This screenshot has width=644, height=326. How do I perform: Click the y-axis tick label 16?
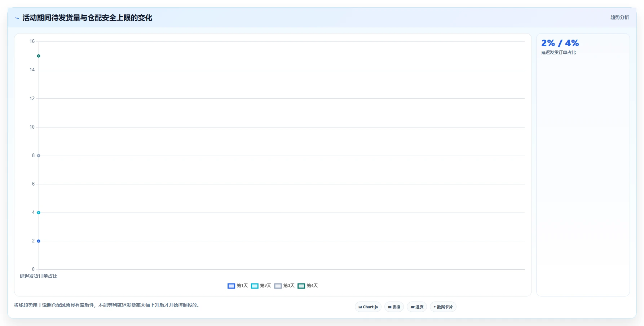tap(32, 41)
